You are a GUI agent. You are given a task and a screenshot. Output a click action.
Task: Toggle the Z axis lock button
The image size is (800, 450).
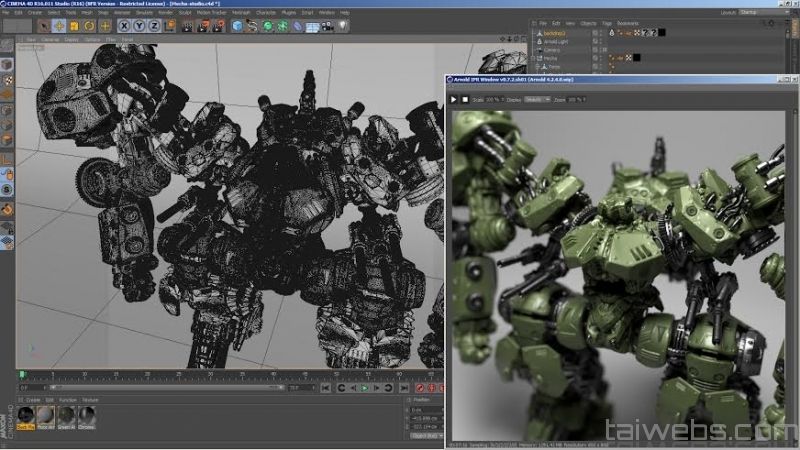click(x=152, y=25)
